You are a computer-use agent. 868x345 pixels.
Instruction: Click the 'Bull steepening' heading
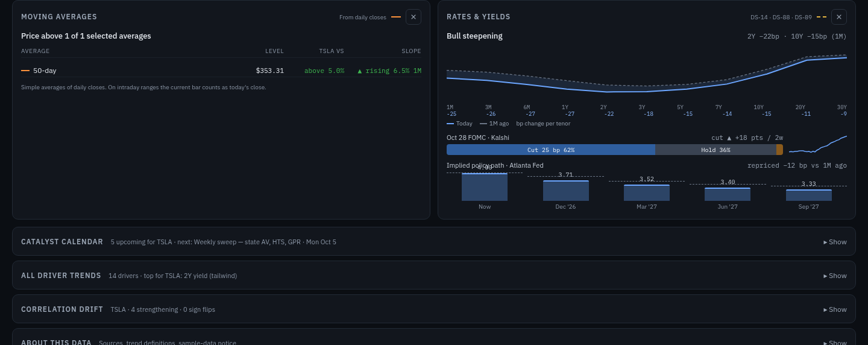point(474,36)
